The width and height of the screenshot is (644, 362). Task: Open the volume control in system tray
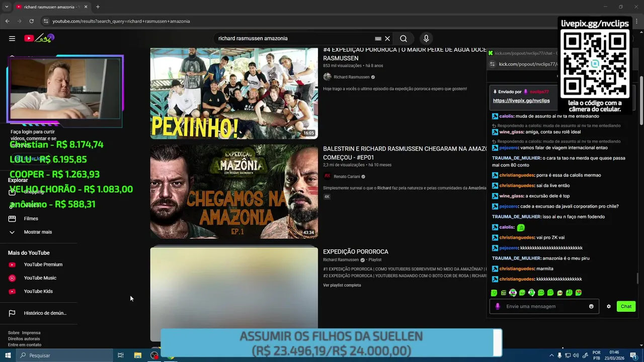[576, 355]
